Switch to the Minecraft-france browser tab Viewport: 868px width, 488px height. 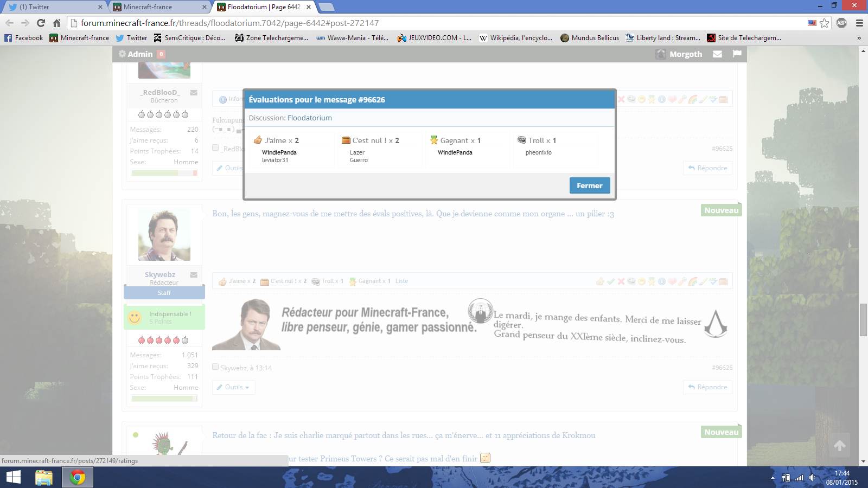157,7
